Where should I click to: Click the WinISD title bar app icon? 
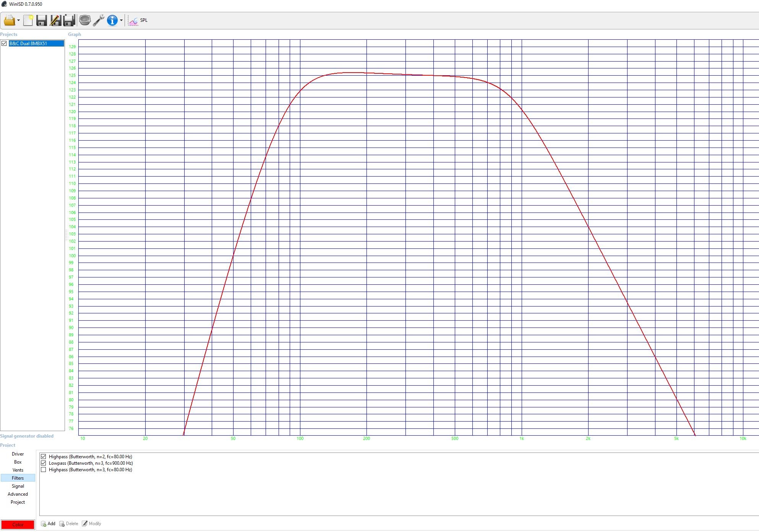point(4,4)
